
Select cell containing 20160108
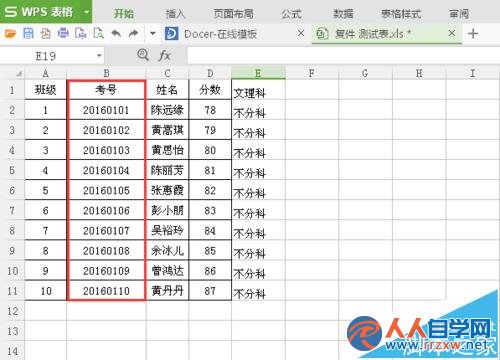pos(106,251)
